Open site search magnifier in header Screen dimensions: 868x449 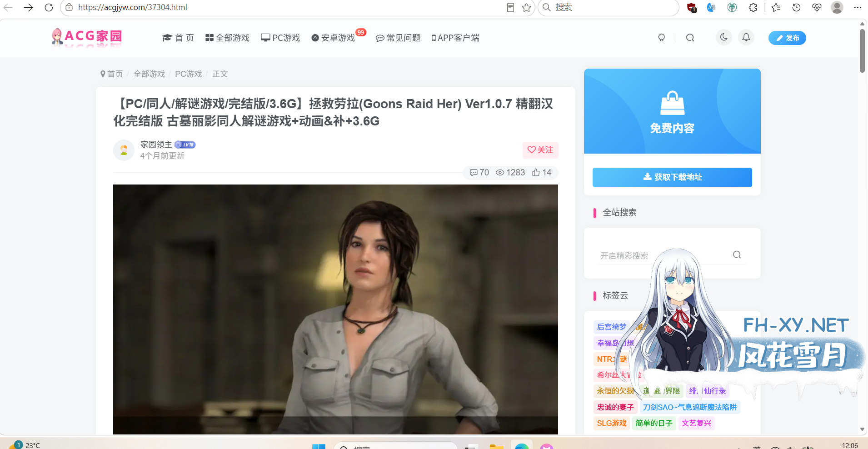pos(690,38)
